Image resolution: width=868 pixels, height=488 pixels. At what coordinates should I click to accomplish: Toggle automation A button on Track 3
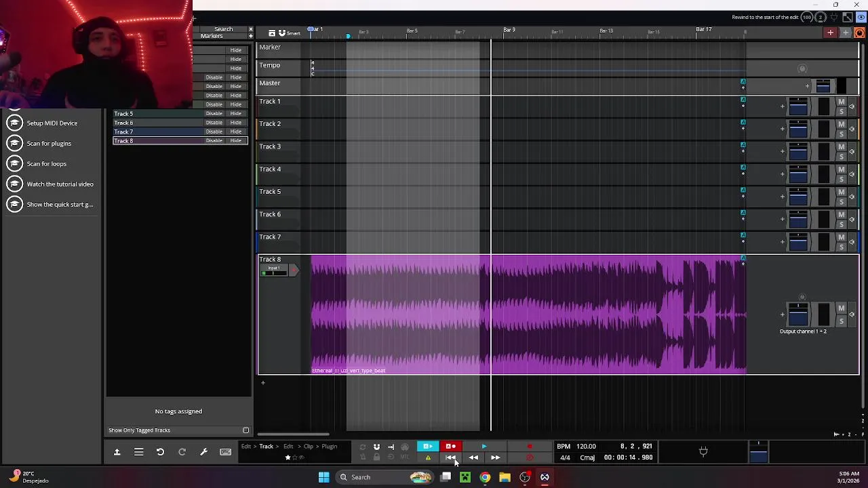click(743, 145)
